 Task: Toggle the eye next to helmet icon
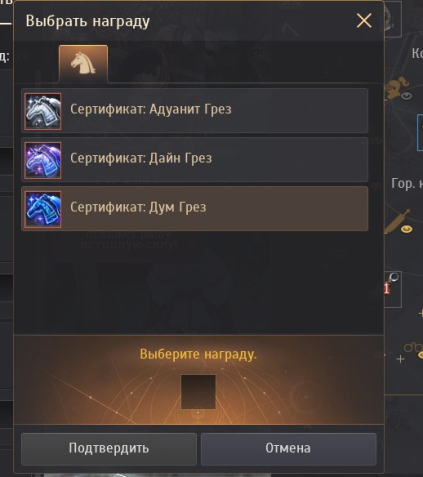pos(406,96)
